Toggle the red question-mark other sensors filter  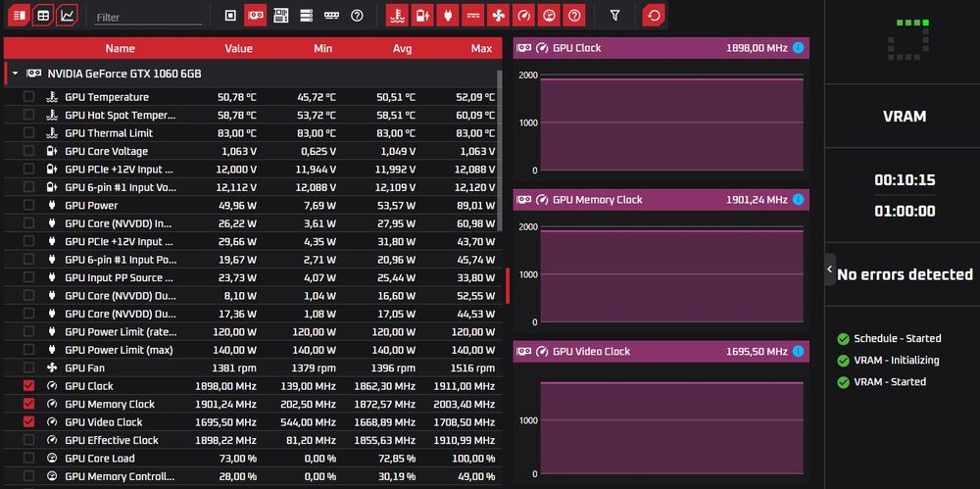point(574,15)
